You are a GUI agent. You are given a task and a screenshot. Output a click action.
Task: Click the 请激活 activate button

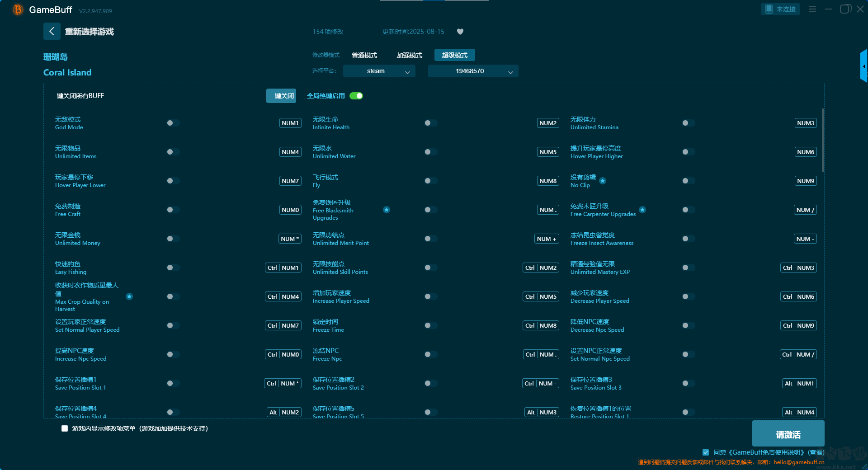pyautogui.click(x=788, y=434)
